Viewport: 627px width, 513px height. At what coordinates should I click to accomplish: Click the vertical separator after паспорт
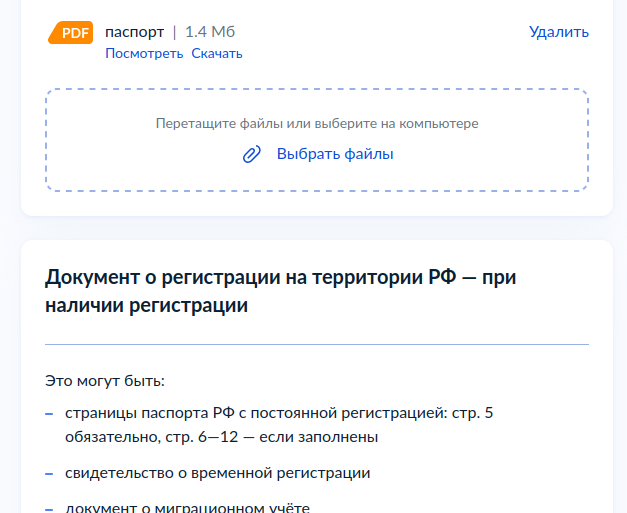[174, 32]
